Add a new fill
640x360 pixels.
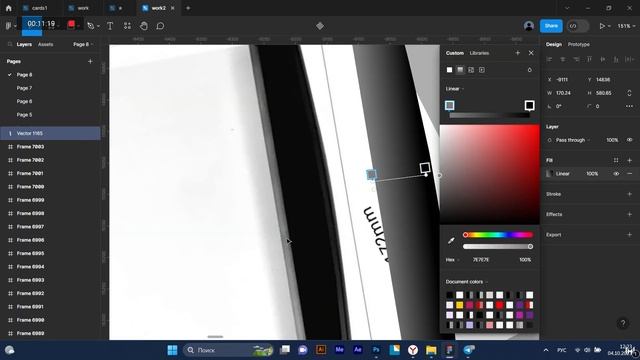(x=629, y=160)
